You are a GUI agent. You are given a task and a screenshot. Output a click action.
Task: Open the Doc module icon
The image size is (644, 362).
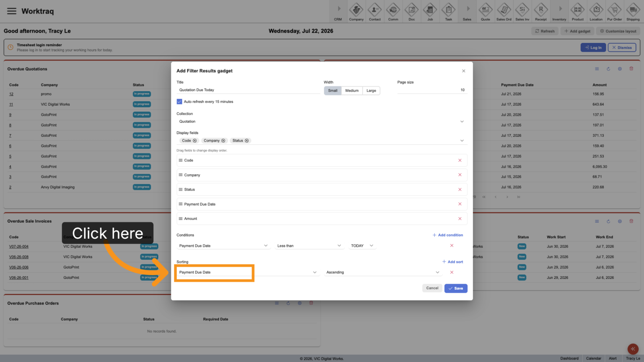[x=411, y=11]
